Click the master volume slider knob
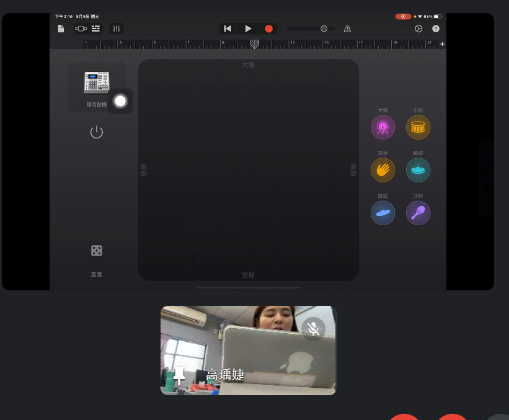509x420 pixels. pyautogui.click(x=324, y=29)
